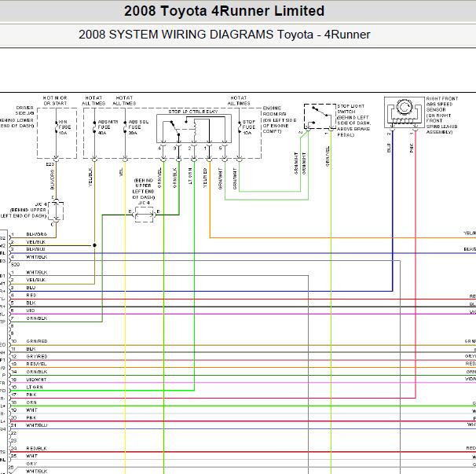Screen dimensions: 476x474
Task: Click 'ENGINE ROOM R/B' label
Action: [274, 111]
